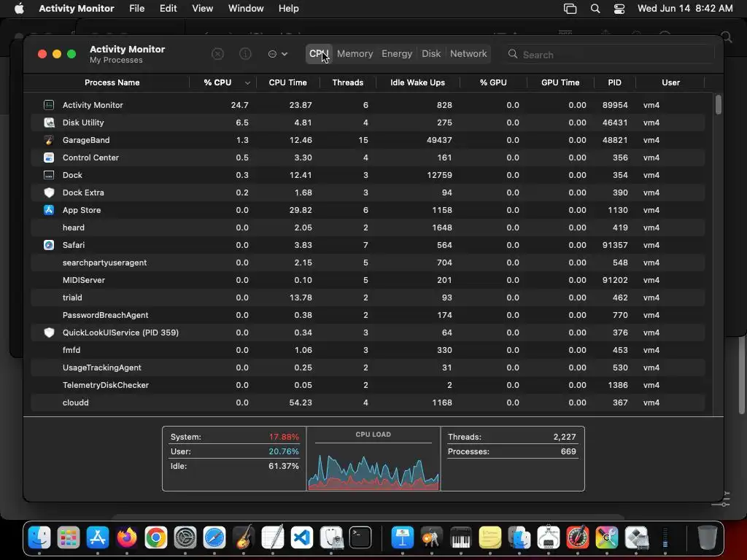
Task: Sort by Idle Wake Ups column header
Action: [x=418, y=82]
